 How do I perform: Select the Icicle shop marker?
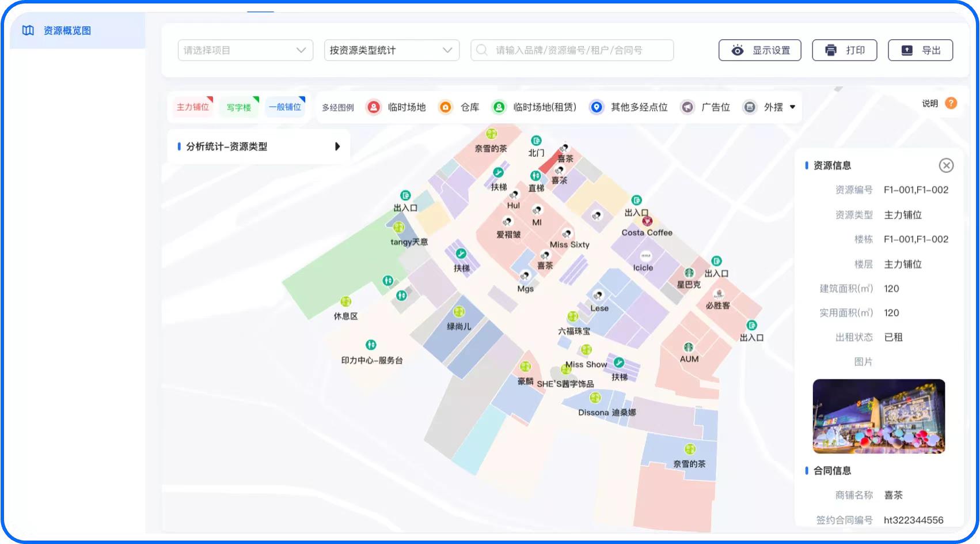[645, 256]
